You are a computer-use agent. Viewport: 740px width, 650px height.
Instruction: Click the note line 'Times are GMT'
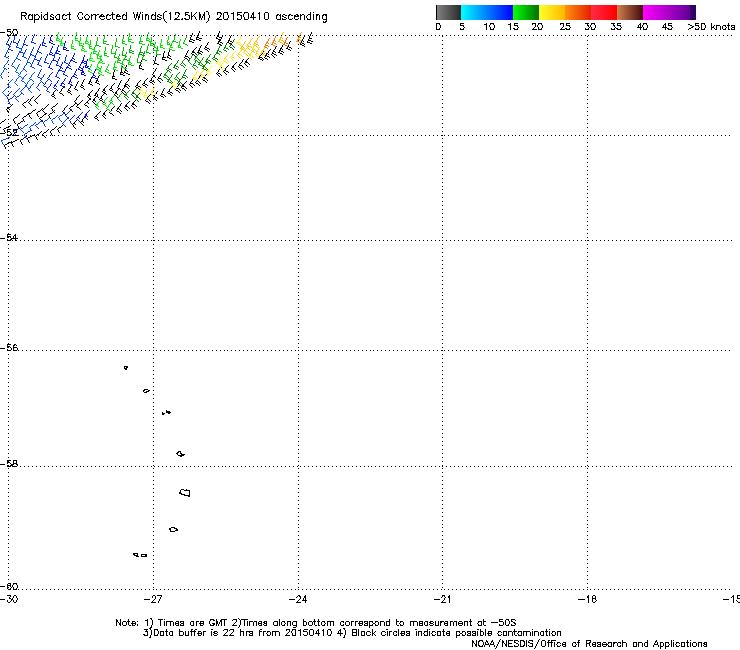click(193, 623)
